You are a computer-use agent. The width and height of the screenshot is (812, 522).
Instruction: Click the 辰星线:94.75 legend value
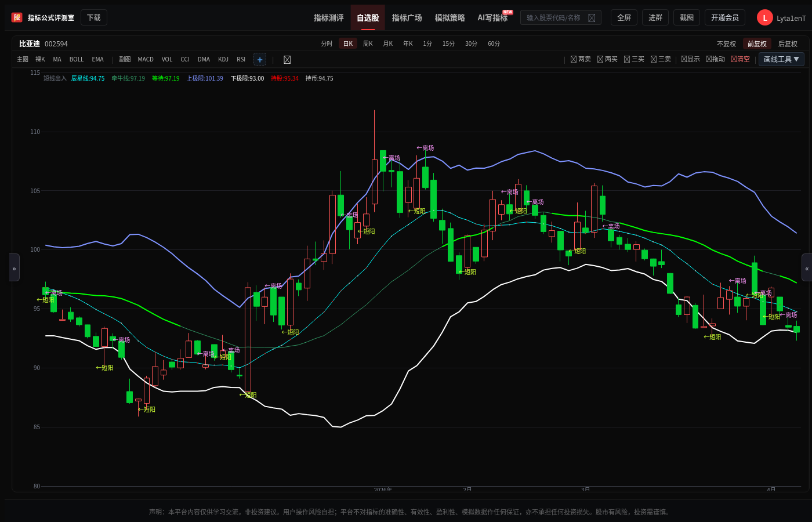point(88,78)
